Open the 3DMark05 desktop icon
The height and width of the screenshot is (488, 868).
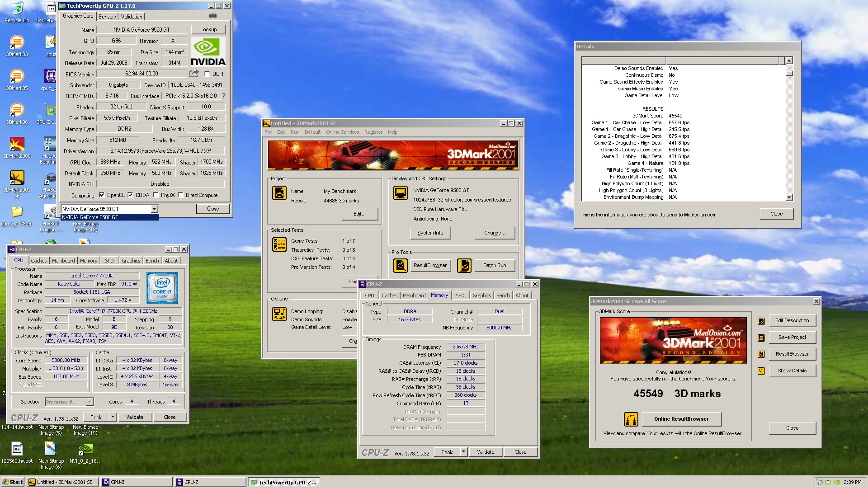coord(17,80)
